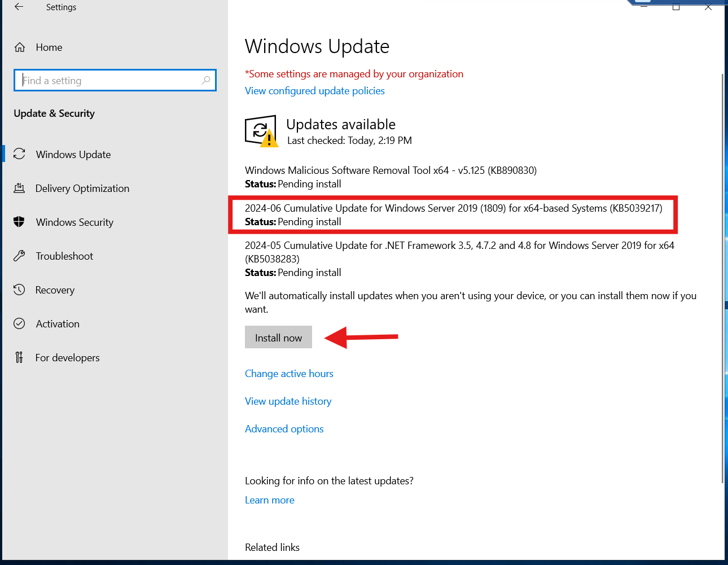Click the Some settings are managed notice
The image size is (728, 565).
coord(354,74)
